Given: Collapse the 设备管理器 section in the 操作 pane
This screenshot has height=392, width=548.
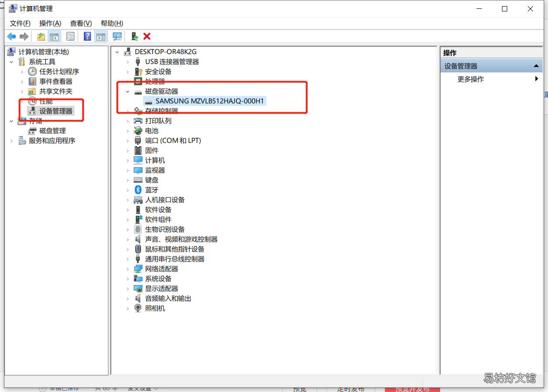Looking at the screenshot, I should click(x=536, y=66).
